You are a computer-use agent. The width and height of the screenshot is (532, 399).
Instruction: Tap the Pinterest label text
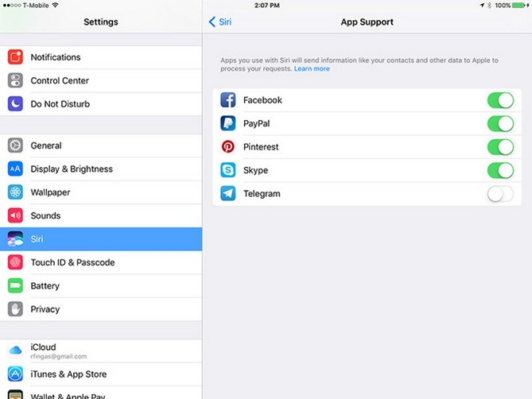[x=261, y=147]
